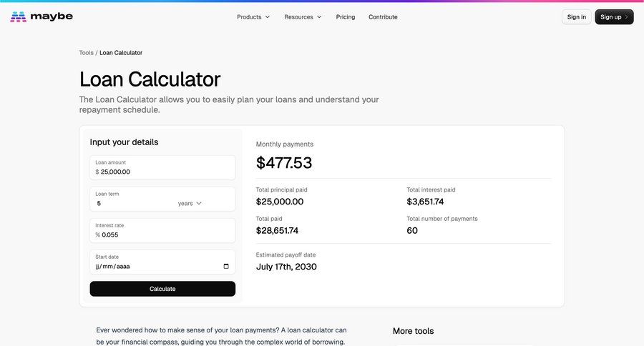Click the chevron beside Resources
Image resolution: width=644 pixels, height=346 pixels.
[319, 17]
